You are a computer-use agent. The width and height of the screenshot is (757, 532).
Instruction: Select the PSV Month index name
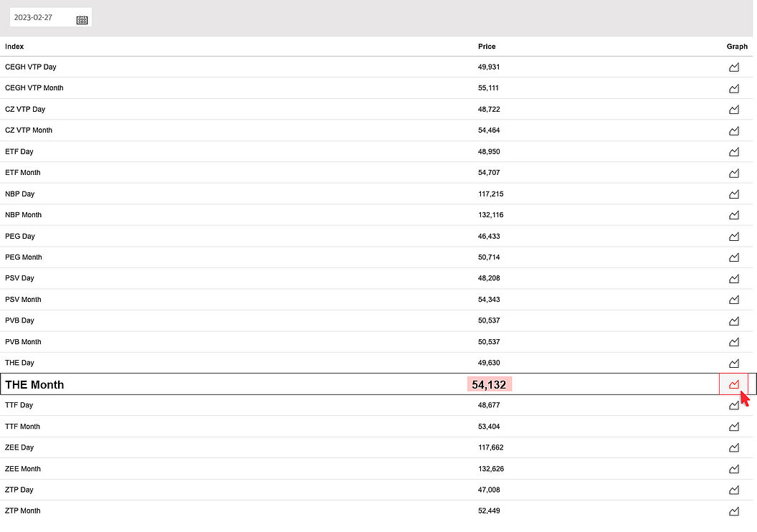click(23, 299)
